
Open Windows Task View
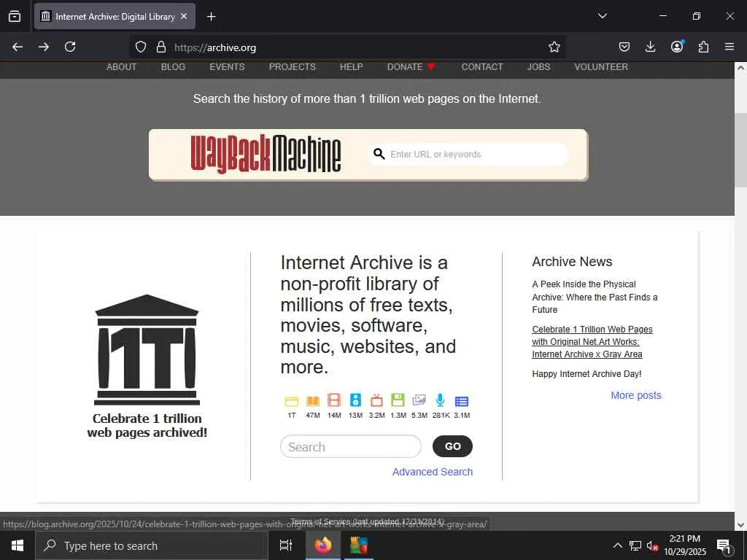pos(285,545)
